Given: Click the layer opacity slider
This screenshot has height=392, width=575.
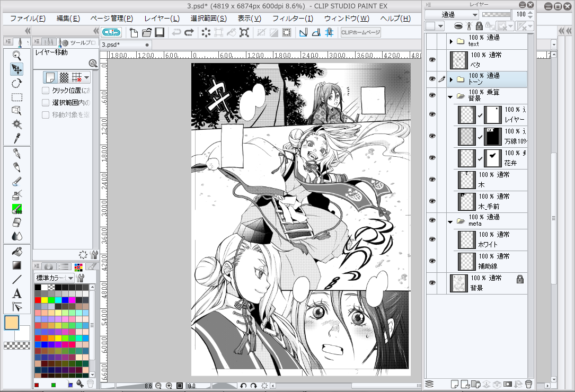Looking at the screenshot, I should [x=496, y=14].
